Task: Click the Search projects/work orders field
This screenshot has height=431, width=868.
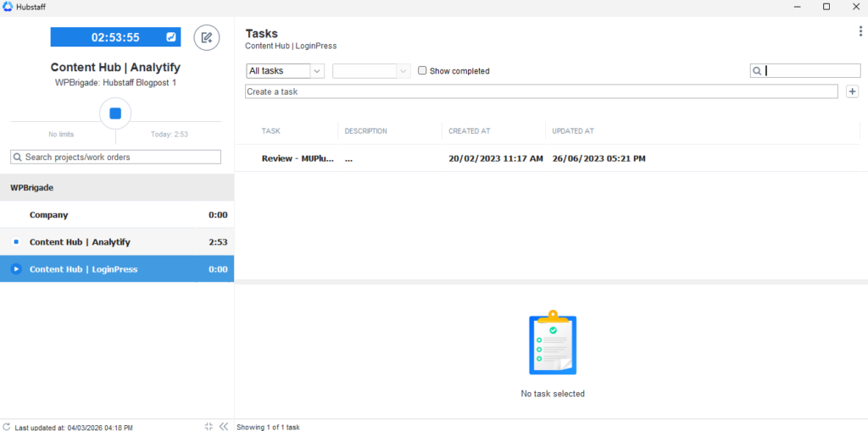Action: [x=115, y=157]
